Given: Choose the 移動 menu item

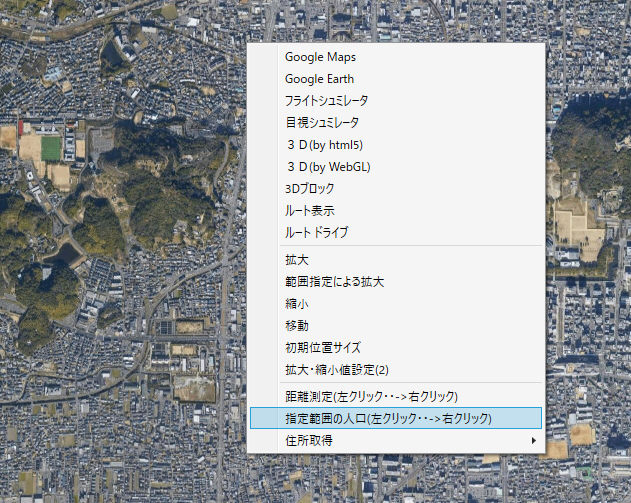Looking at the screenshot, I should click(297, 326).
